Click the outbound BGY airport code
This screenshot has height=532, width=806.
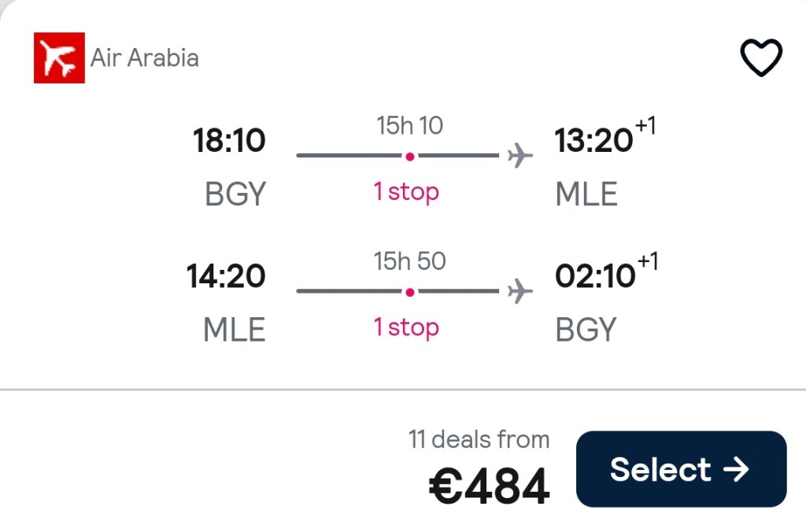click(235, 194)
